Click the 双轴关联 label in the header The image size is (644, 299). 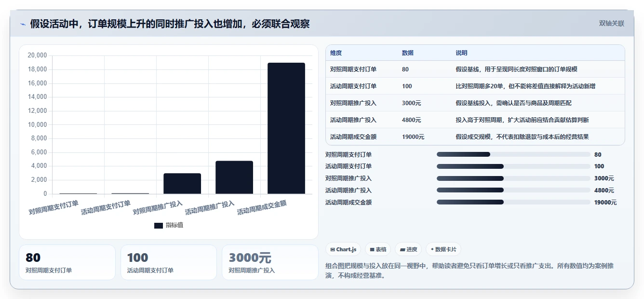pyautogui.click(x=611, y=24)
